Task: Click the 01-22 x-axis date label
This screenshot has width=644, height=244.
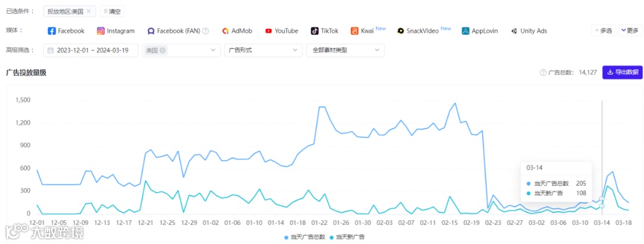Action: click(320, 223)
